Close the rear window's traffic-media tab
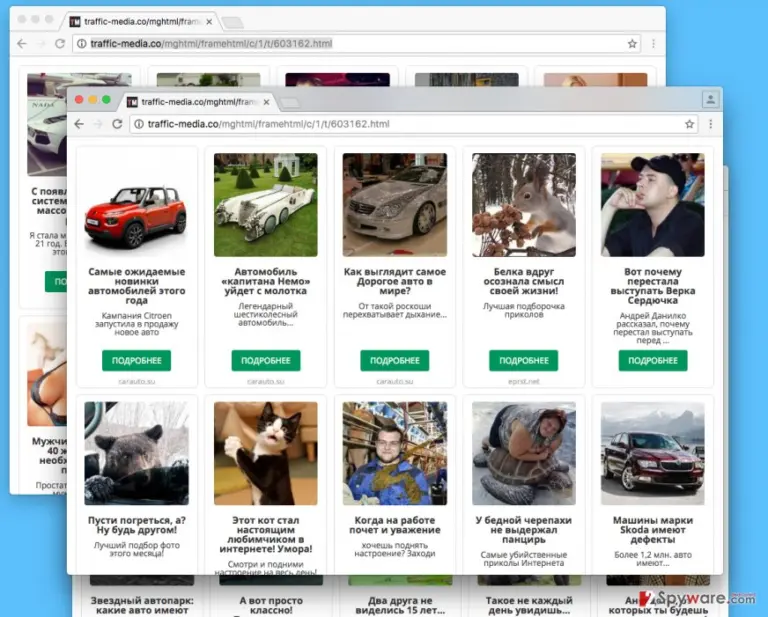Viewport: 768px width, 617px height. (209, 22)
